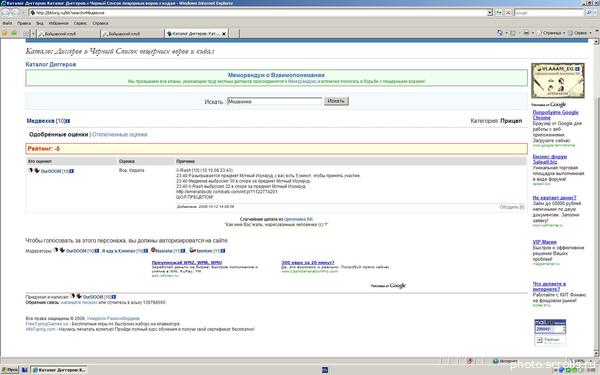600x375 pixels.
Task: Open the Сервис menu in menu bar
Action: click(80, 23)
